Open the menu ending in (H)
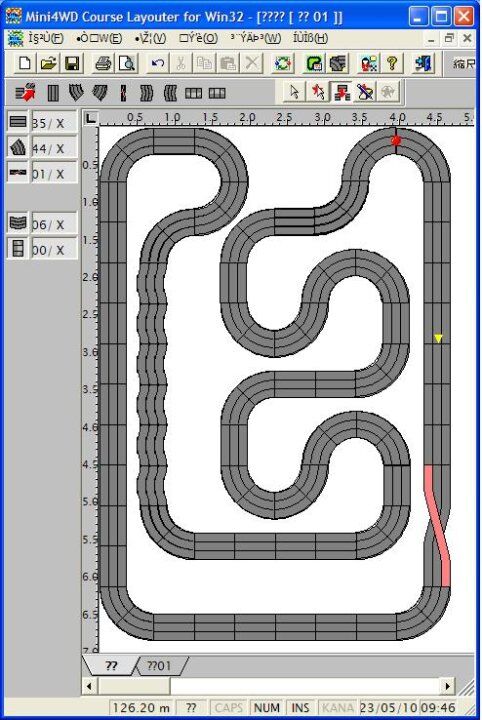Viewport: 482px width, 720px height. coord(310,38)
